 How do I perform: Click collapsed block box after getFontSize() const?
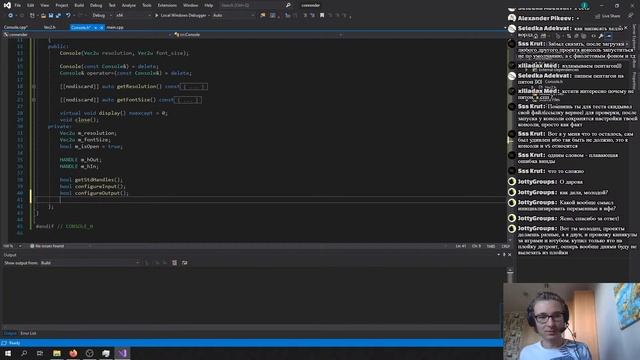[x=187, y=100]
